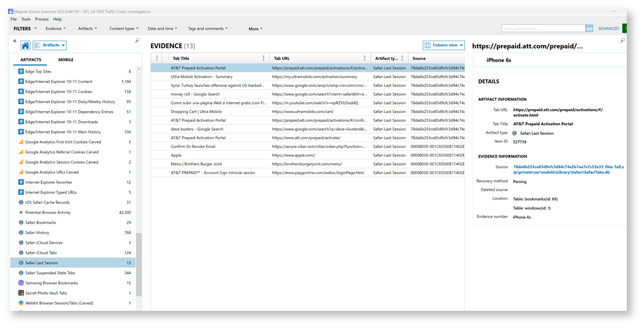644x328 pixels.
Task: Select Internet Explorer Favorites artifact
Action: (x=73, y=182)
